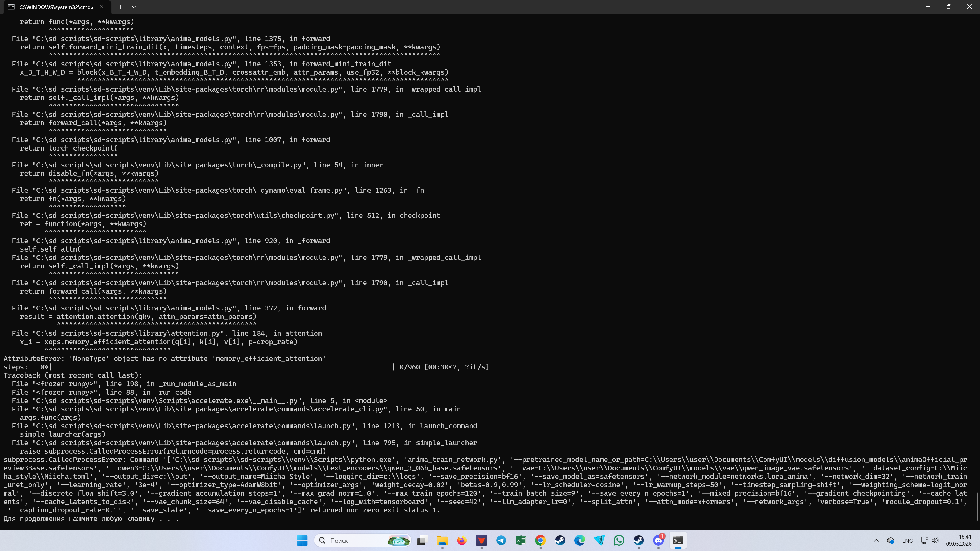Add a new terminal tab
Viewport: 980px width, 551px height.
tap(120, 7)
